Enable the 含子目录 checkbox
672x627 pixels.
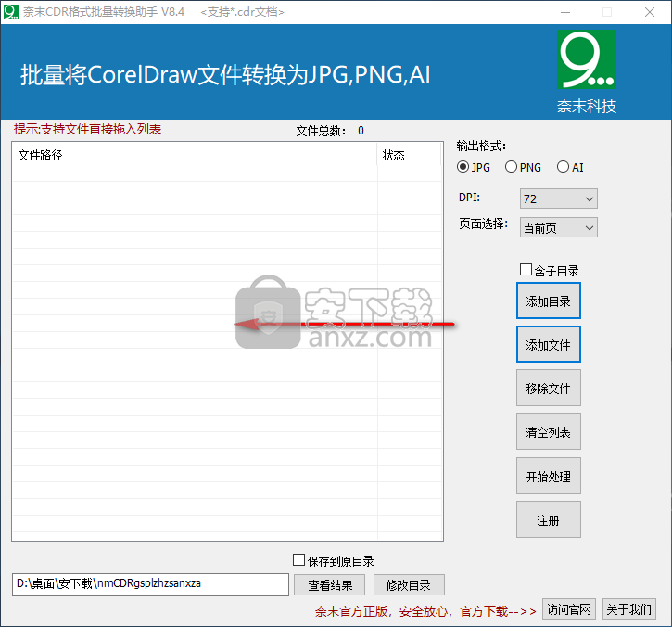tap(526, 270)
